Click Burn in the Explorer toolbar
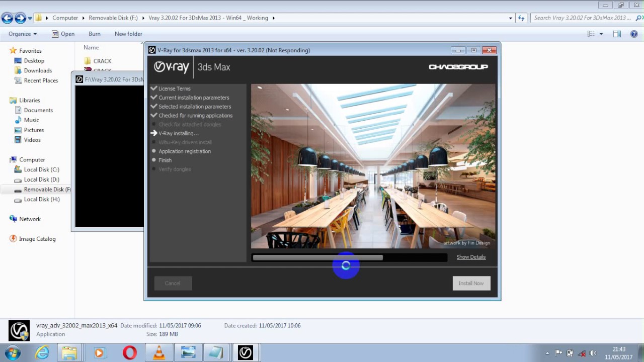The height and width of the screenshot is (362, 644). click(95, 34)
